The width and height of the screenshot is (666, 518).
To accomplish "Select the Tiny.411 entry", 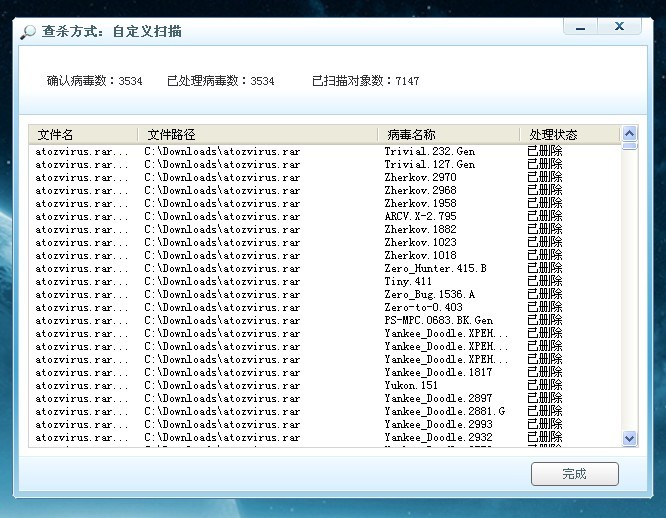I will 325,282.
